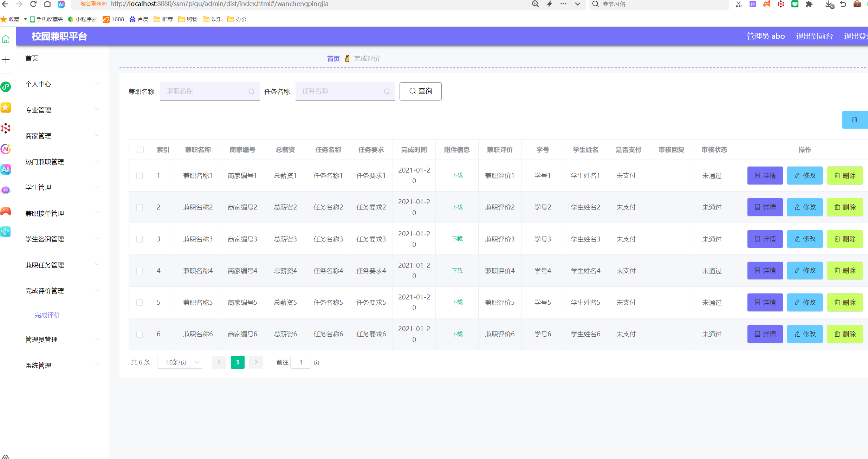
Task: Click the browser home icon
Action: coord(47,4)
